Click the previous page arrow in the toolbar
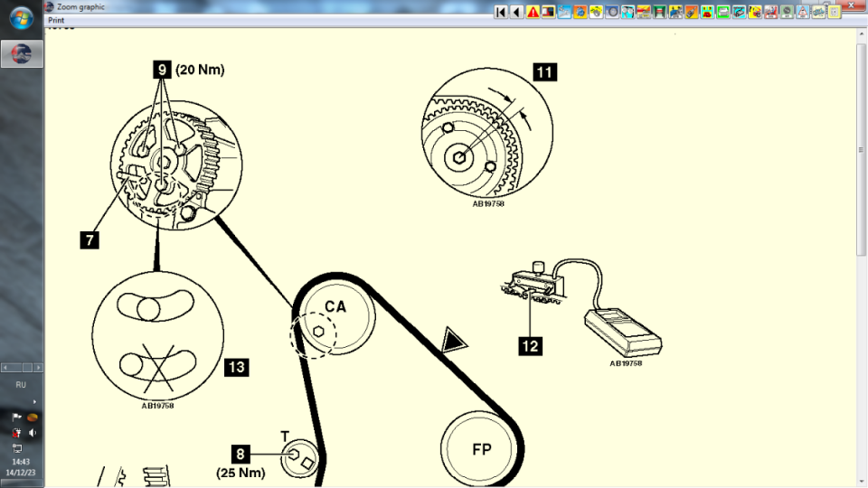This screenshot has width=868, height=488. [x=516, y=12]
